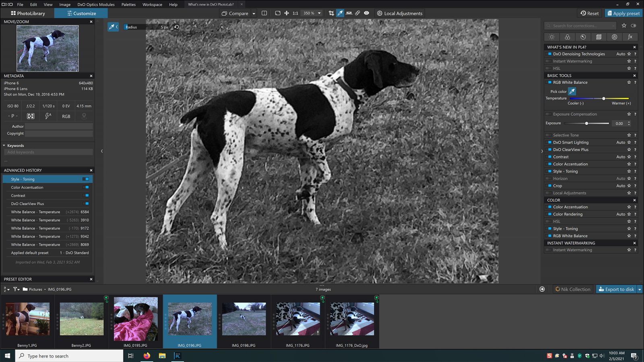Switch to the PhotoLibrary tab

27,13
